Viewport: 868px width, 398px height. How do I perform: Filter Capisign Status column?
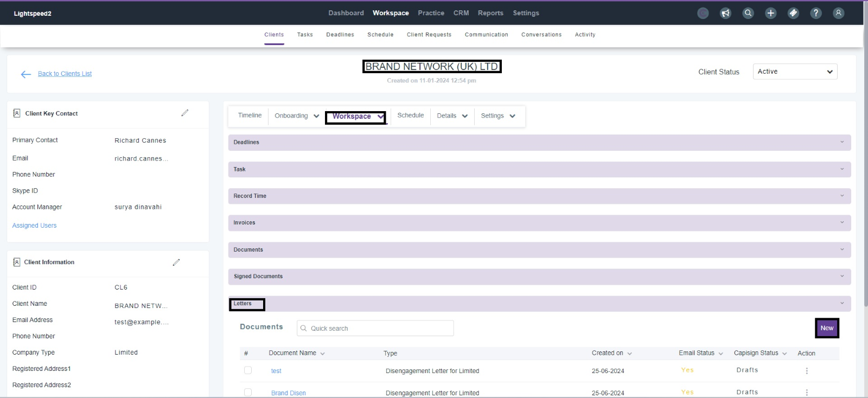[761, 353]
